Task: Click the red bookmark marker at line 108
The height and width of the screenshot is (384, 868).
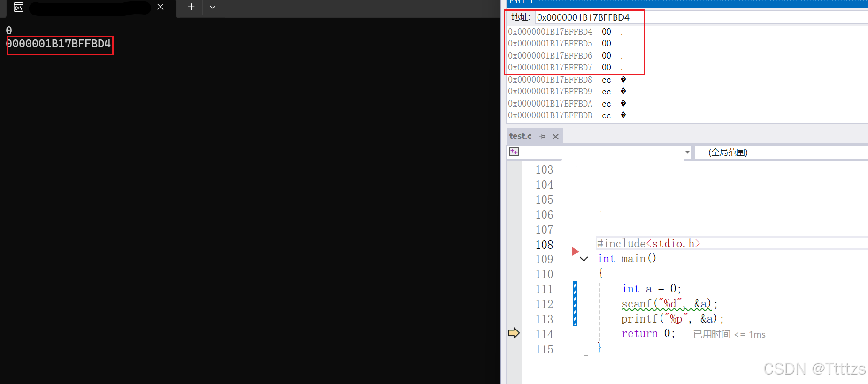Action: click(576, 251)
